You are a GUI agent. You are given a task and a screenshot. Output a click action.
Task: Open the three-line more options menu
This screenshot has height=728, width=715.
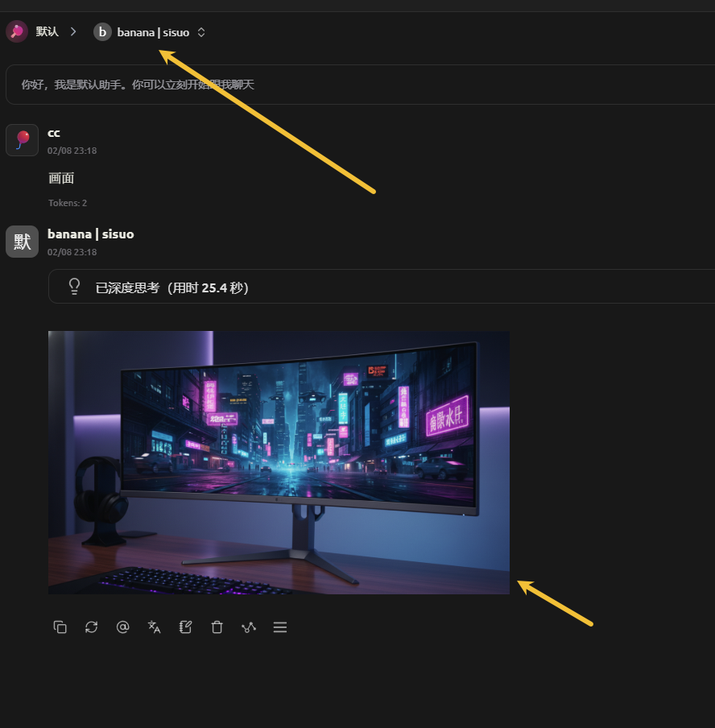tap(280, 627)
